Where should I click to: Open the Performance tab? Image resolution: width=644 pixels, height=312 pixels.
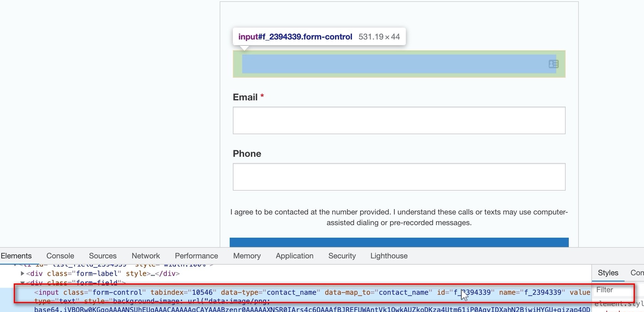(x=196, y=256)
